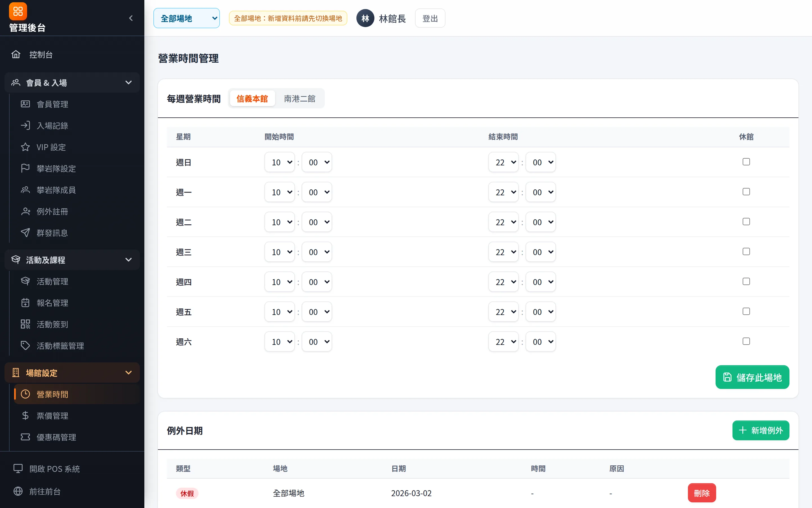
Task: Click 開啟 POS 系統 monitor icon
Action: (x=18, y=468)
